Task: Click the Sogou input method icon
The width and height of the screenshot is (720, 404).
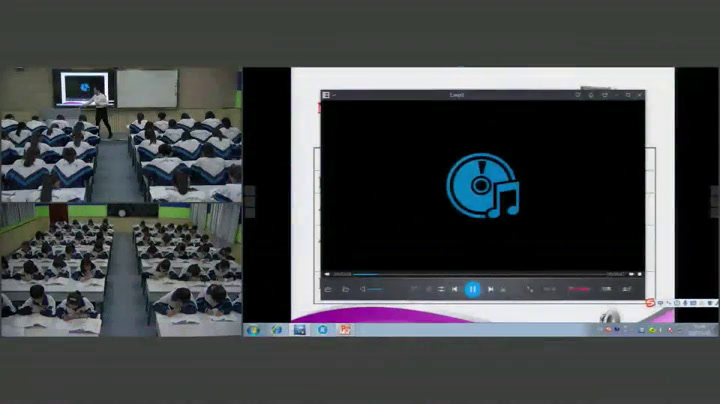Action: click(x=650, y=303)
